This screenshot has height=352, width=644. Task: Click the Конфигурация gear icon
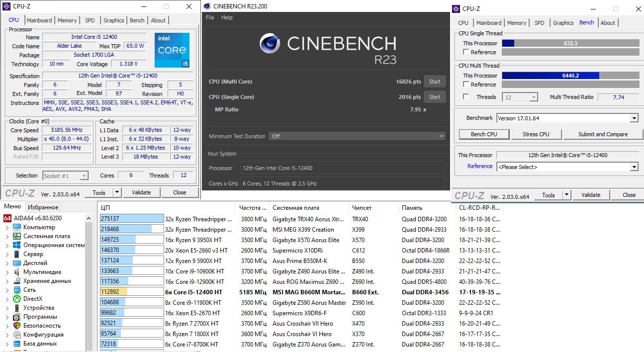coord(17,335)
